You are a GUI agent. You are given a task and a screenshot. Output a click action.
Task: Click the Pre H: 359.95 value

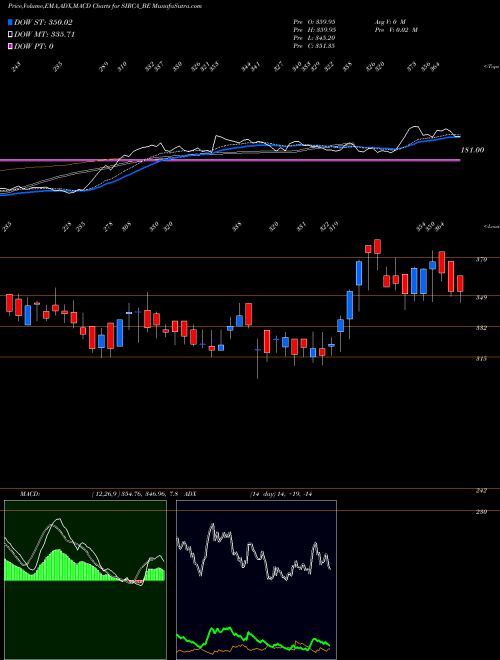coord(314,30)
